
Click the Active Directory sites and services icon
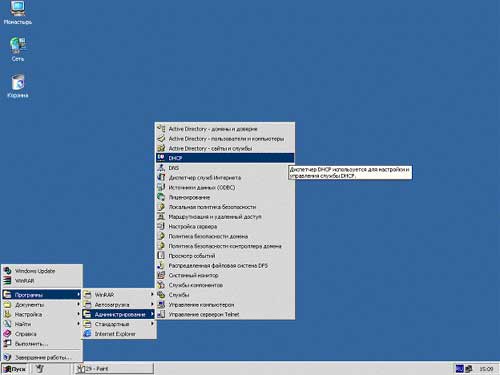point(161,148)
